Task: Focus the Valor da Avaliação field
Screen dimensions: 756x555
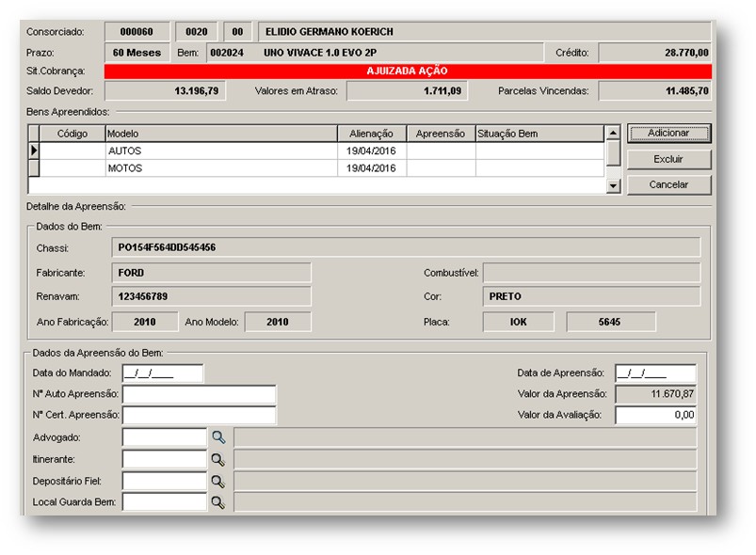Action: pyautogui.click(x=655, y=415)
